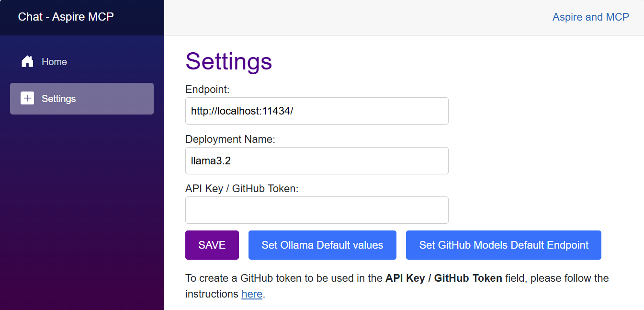Focus the Endpoint input field

click(x=317, y=111)
